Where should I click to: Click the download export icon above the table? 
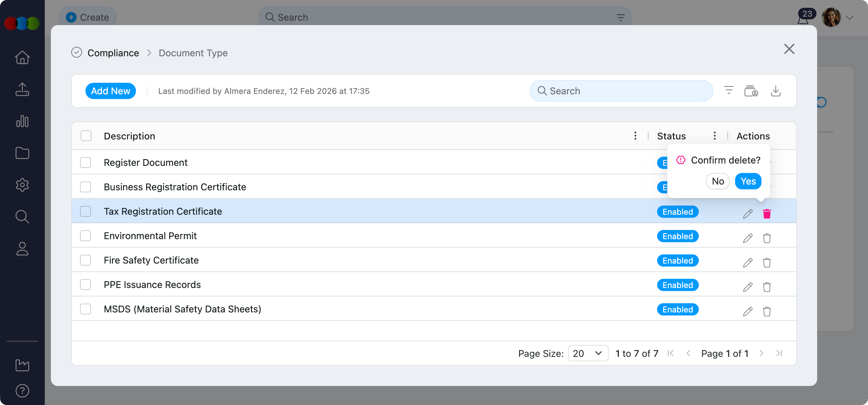[x=776, y=91]
